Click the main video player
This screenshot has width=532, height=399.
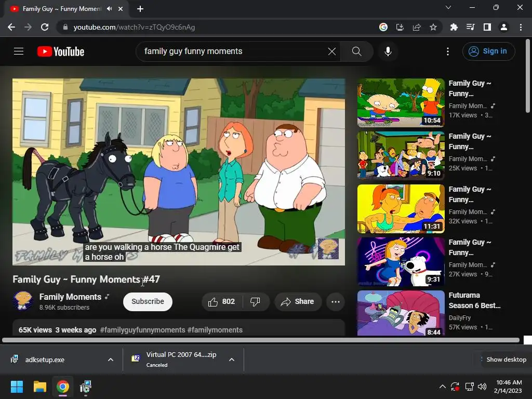coord(179,172)
